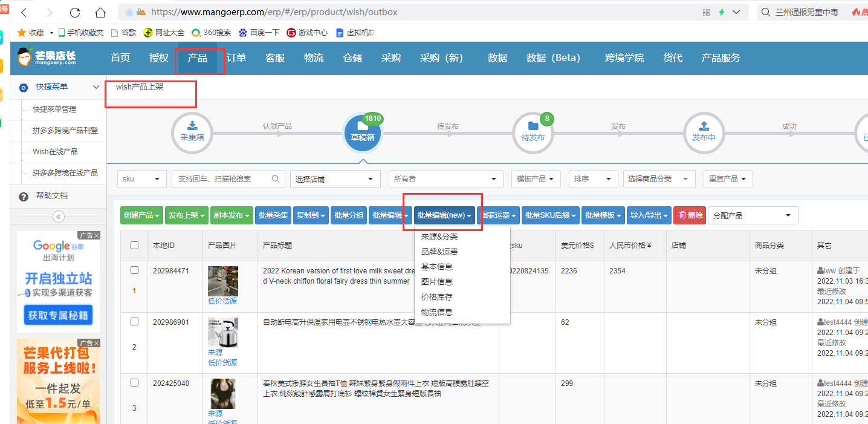This screenshot has height=424, width=868.
Task: Open the 订单 navigation tab
Action: point(236,58)
